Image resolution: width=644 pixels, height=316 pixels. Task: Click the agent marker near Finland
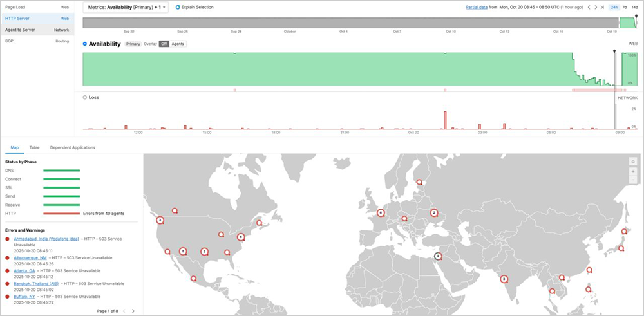click(419, 181)
